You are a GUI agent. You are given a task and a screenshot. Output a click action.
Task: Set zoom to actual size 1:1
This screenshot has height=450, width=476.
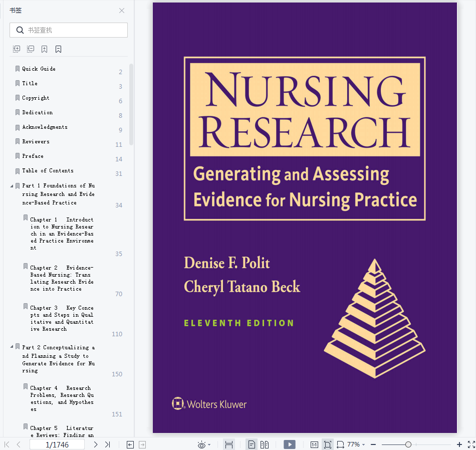314,445
